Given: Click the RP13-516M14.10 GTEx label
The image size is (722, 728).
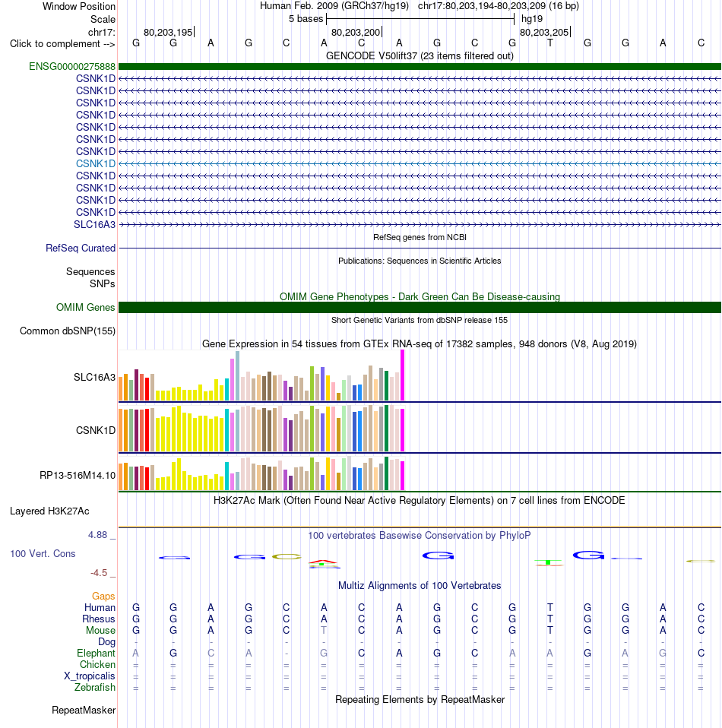Looking at the screenshot, I should tap(78, 476).
